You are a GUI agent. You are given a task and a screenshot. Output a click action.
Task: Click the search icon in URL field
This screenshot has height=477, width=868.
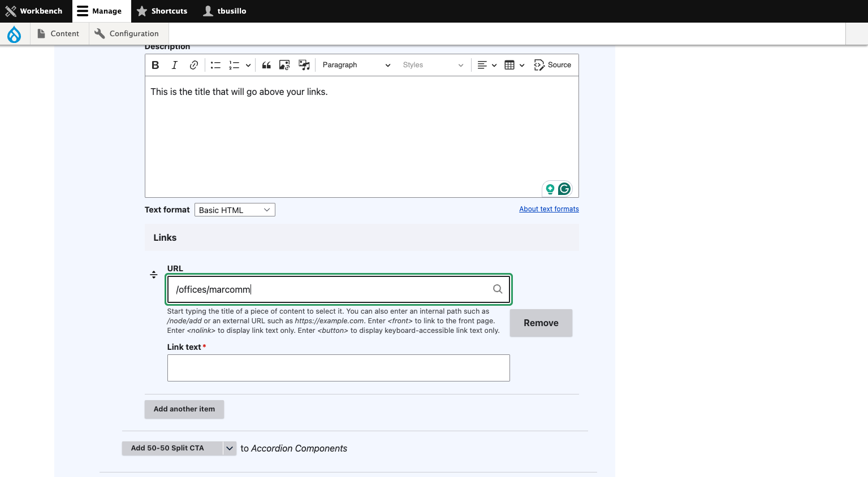(x=498, y=289)
